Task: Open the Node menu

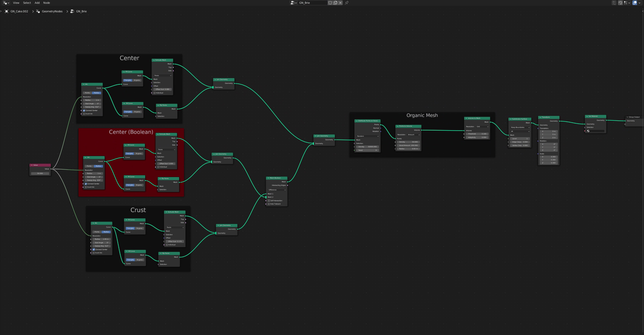Action: pyautogui.click(x=47, y=3)
